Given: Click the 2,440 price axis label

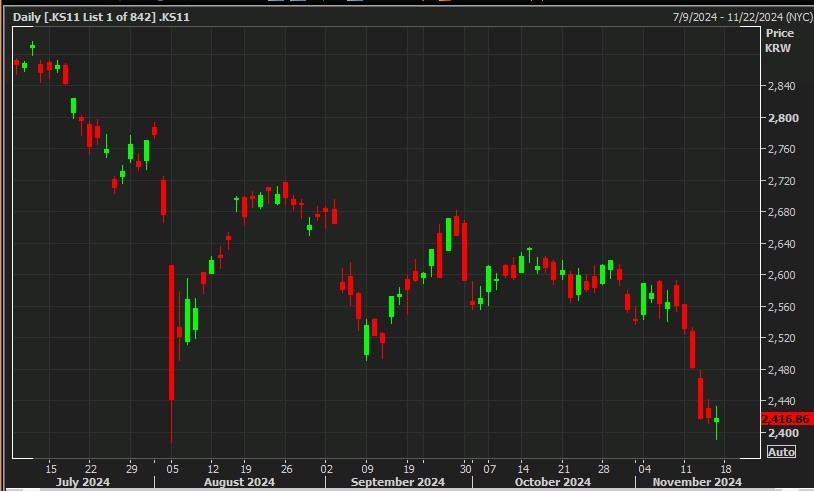Looking at the screenshot, I should (x=781, y=401).
